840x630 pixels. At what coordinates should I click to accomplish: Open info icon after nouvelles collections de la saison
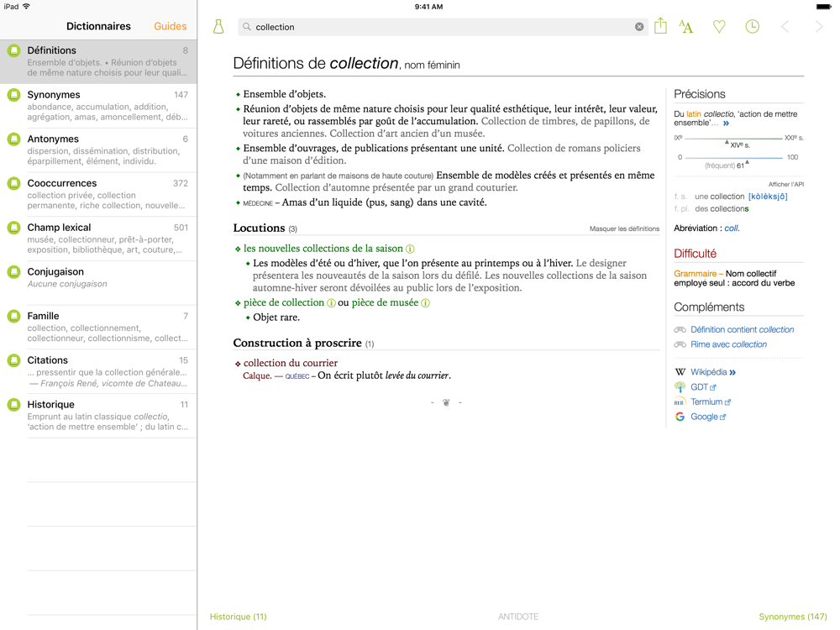click(410, 249)
